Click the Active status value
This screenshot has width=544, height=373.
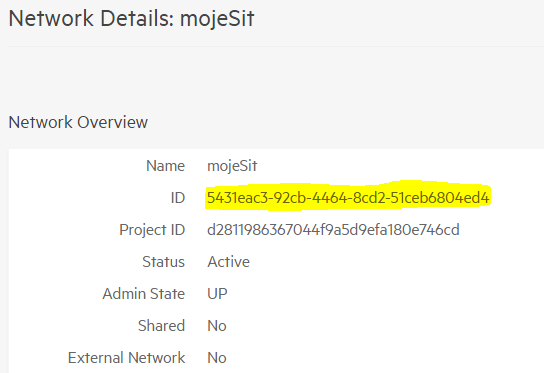(x=228, y=262)
